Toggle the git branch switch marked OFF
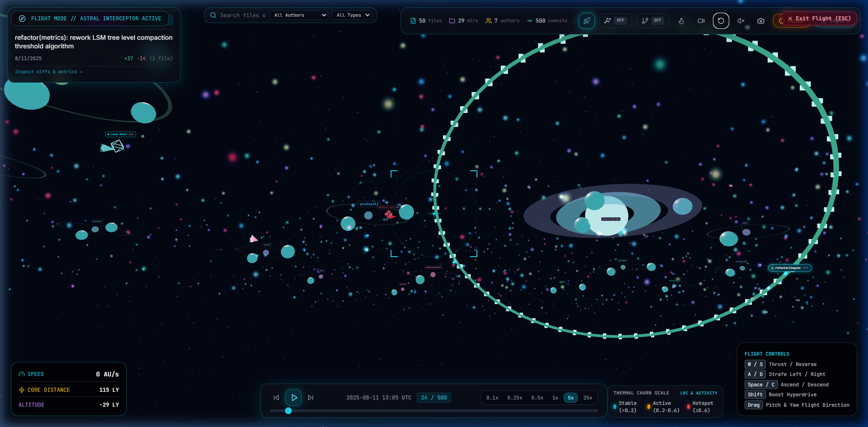The image size is (868, 427). tap(652, 21)
